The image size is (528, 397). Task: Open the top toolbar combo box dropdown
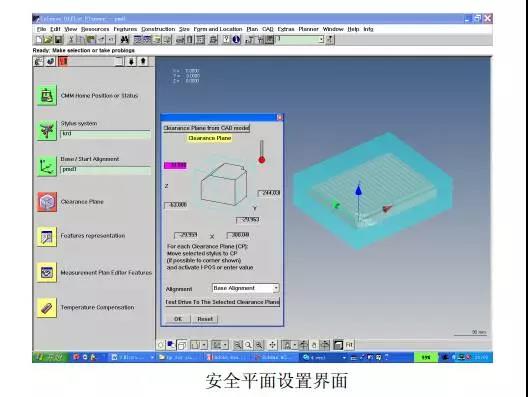(321, 40)
